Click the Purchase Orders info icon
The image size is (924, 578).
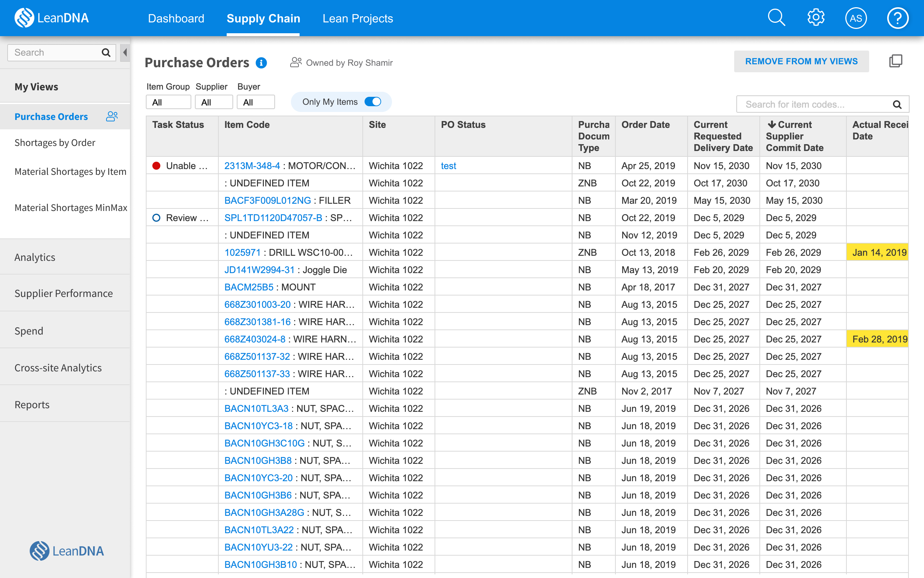pos(261,63)
